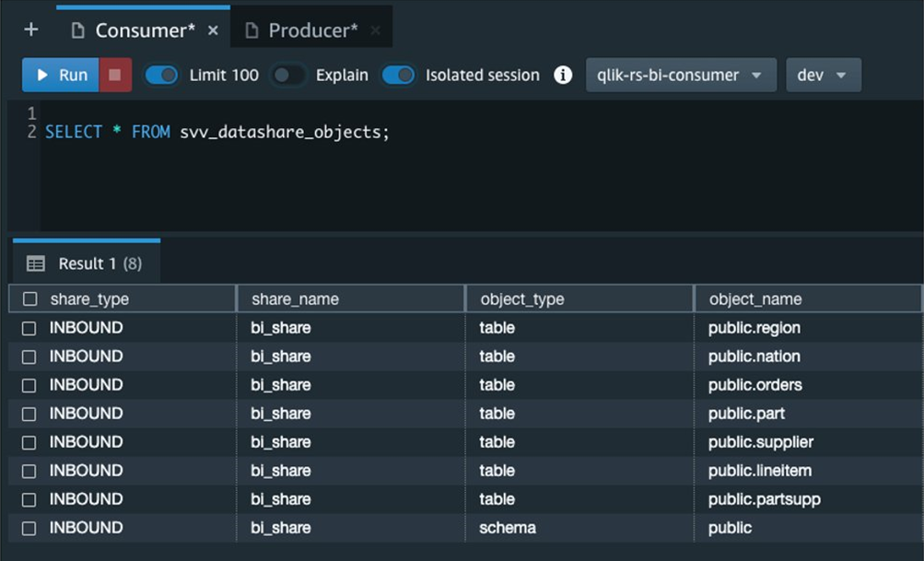Click the Run button
Viewport: 924px width, 561px height.
pyautogui.click(x=59, y=76)
